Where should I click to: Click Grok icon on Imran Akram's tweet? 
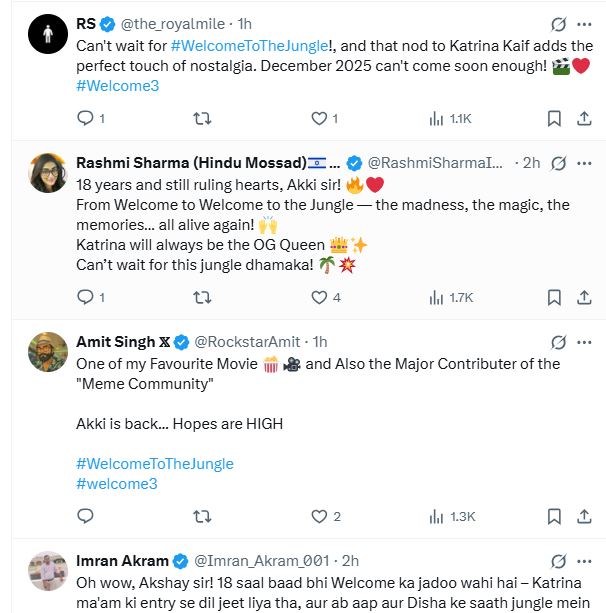pyautogui.click(x=559, y=561)
